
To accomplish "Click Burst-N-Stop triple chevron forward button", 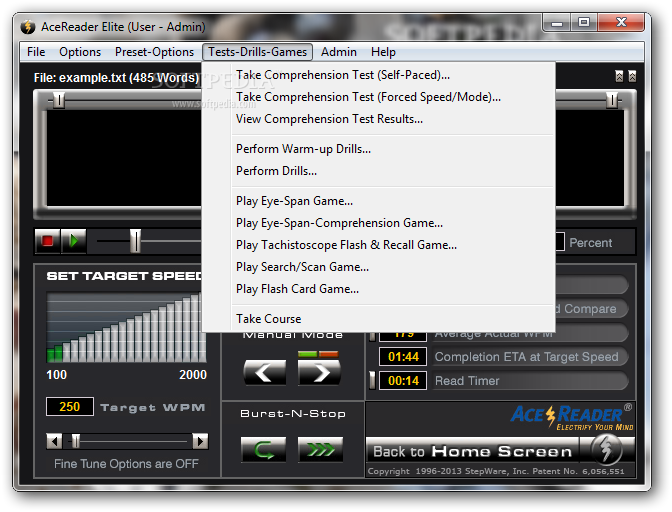I will (x=321, y=449).
